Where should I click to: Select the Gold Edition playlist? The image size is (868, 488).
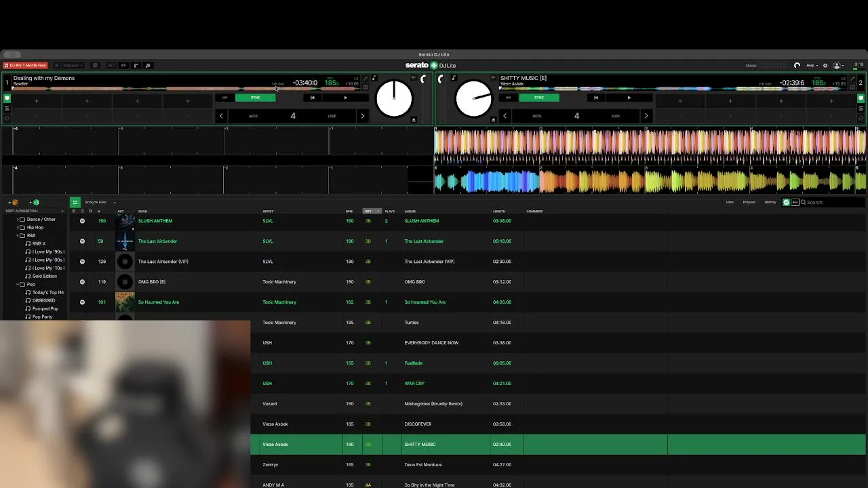[45, 277]
